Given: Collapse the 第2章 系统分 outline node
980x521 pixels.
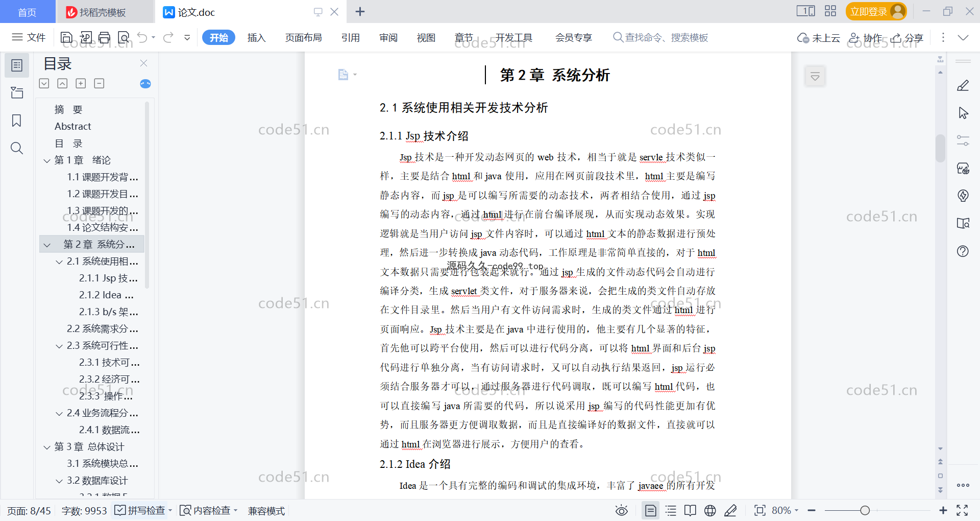Looking at the screenshot, I should pos(47,245).
